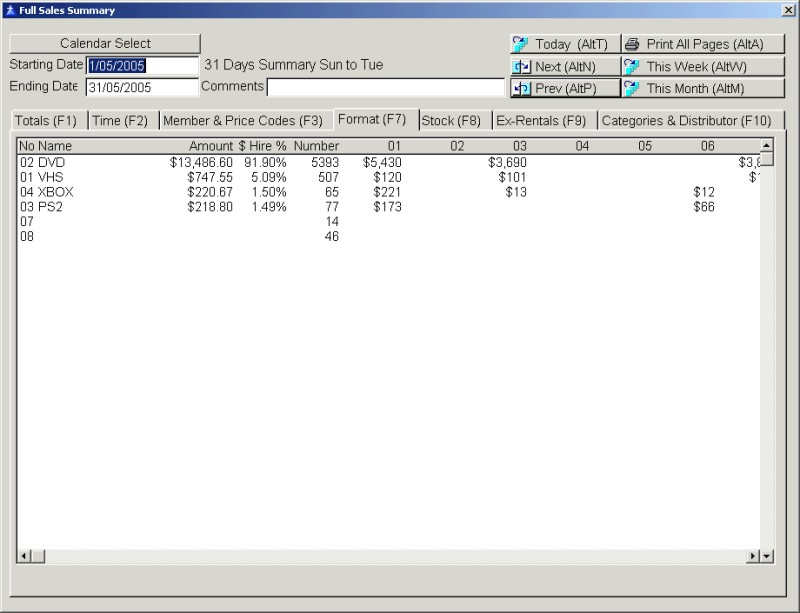Go to the Stock (F8) tab
Screen dimensions: 800x613
(x=451, y=121)
